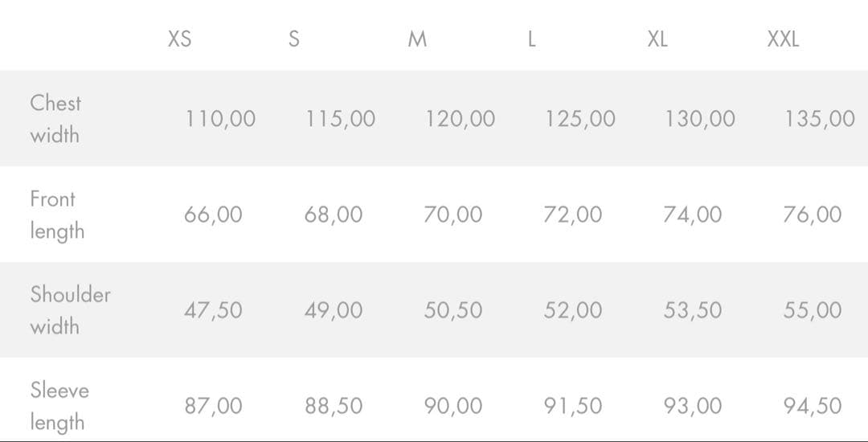Screen dimensions: 868x442
Task: Click the Chest width row label
Action: pos(55,119)
